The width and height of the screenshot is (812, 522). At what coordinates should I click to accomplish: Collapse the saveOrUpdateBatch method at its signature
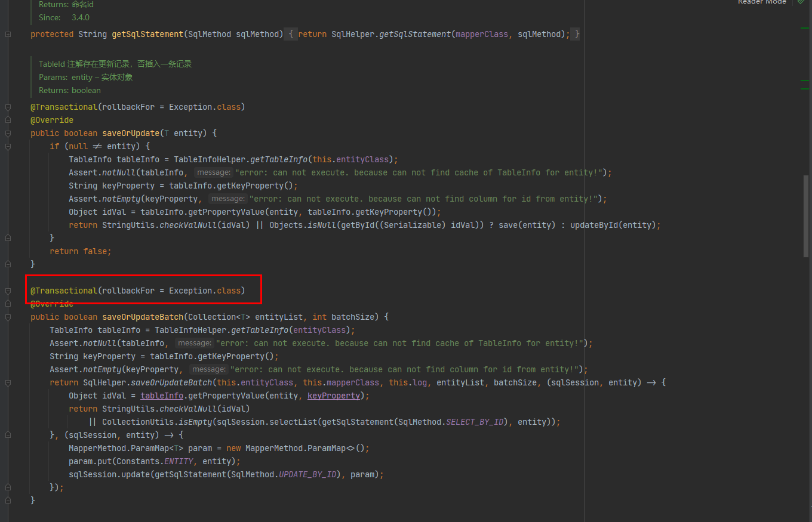(x=8, y=317)
